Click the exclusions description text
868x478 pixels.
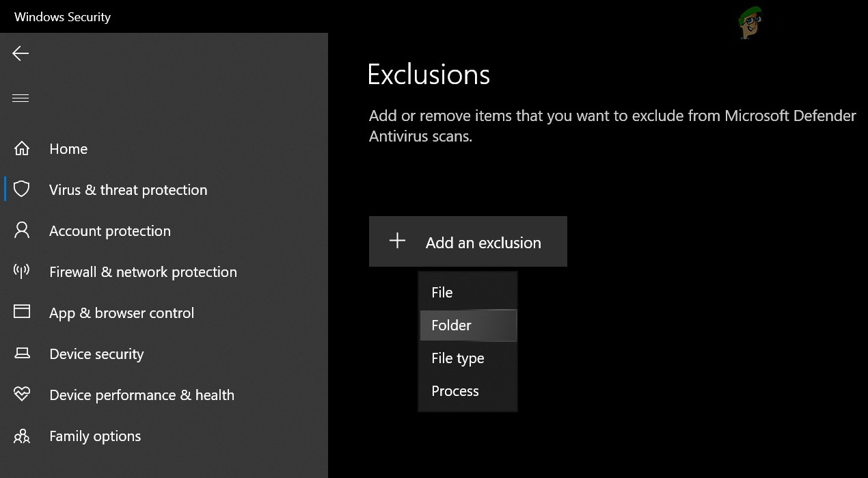(612, 126)
